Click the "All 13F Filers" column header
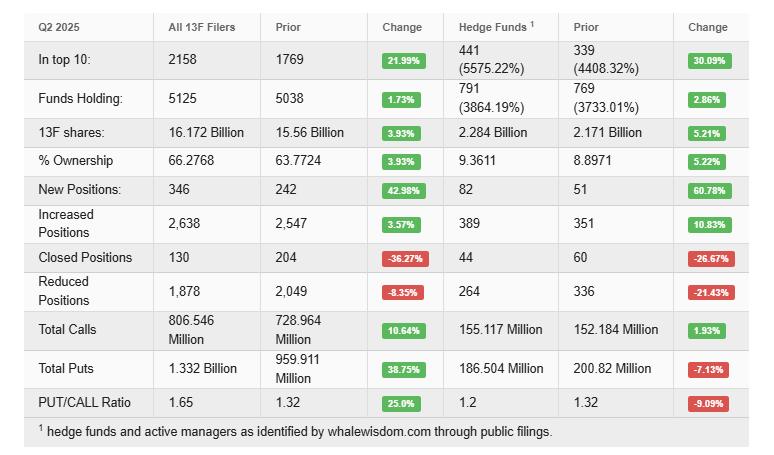 [x=202, y=27]
